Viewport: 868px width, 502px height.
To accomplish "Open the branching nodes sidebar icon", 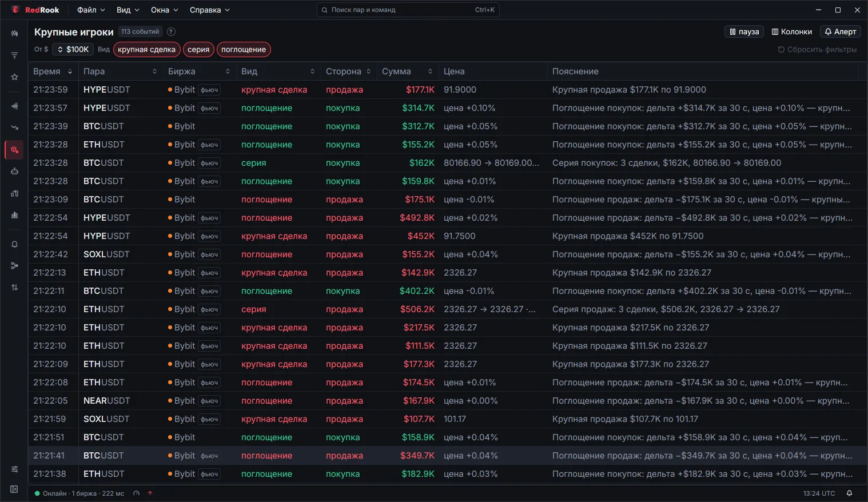I will [14, 266].
